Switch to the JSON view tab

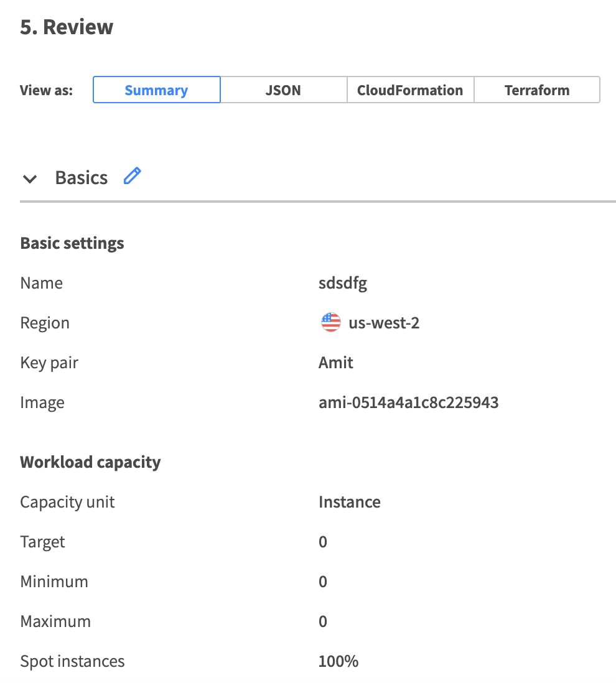point(283,90)
